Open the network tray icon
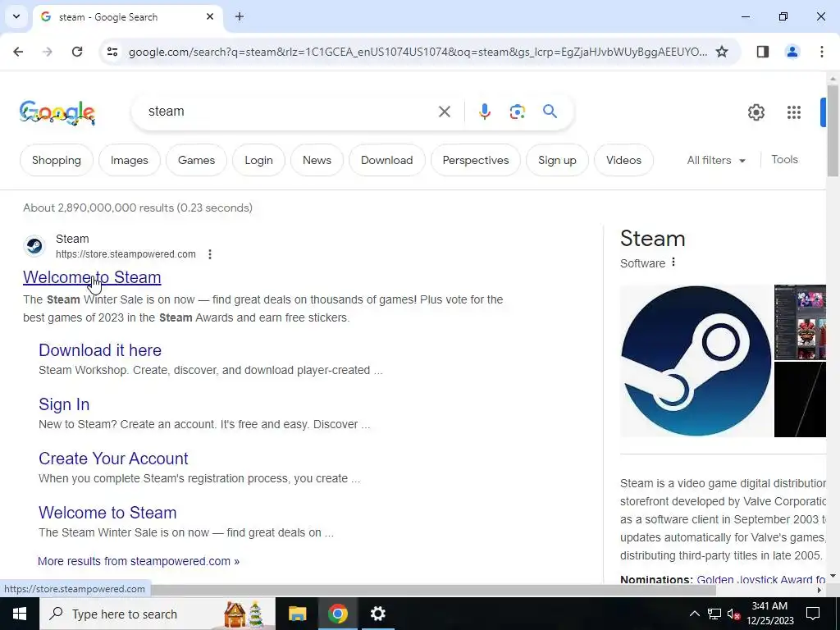840x630 pixels. coord(714,614)
